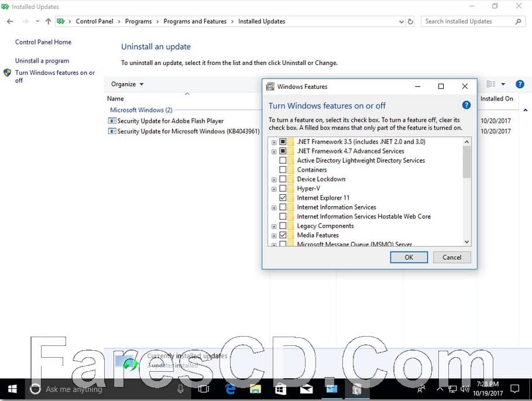Screen dimensions: 532x401
Task: Enable Active Directory Lightweight Directory Services
Action: 283,160
